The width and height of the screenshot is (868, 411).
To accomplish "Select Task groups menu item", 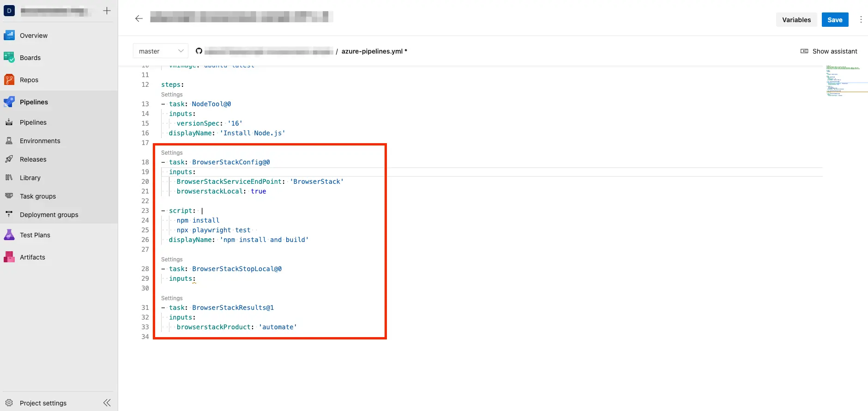I will 38,196.
